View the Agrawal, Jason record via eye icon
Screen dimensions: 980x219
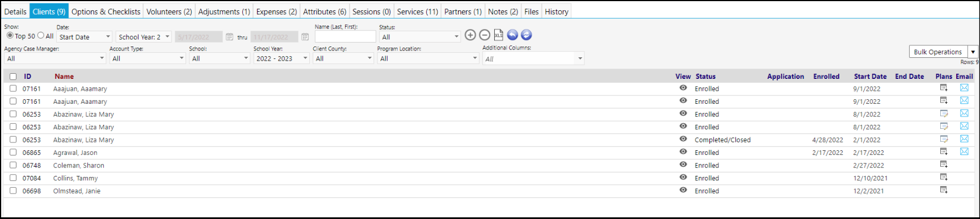(683, 152)
